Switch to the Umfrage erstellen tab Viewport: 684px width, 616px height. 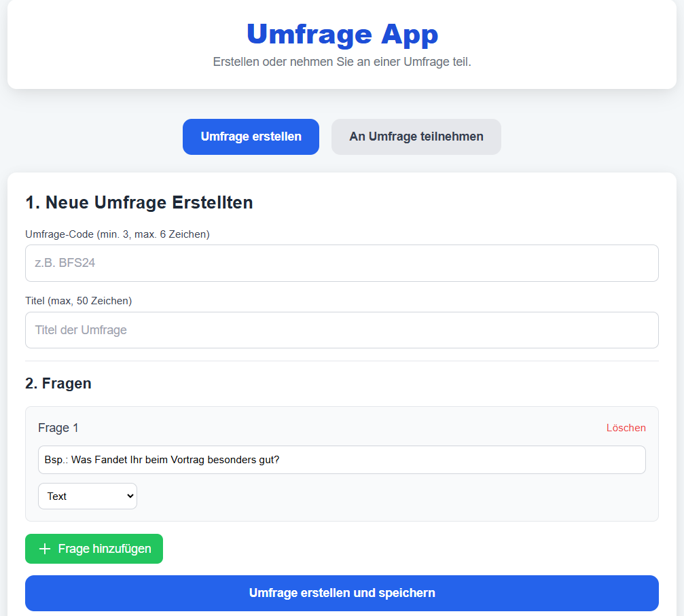pos(251,137)
